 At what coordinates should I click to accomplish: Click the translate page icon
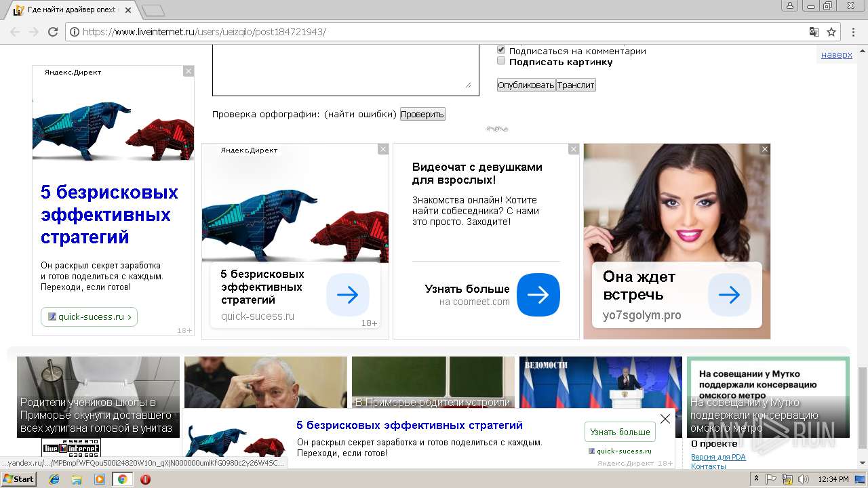(x=814, y=32)
